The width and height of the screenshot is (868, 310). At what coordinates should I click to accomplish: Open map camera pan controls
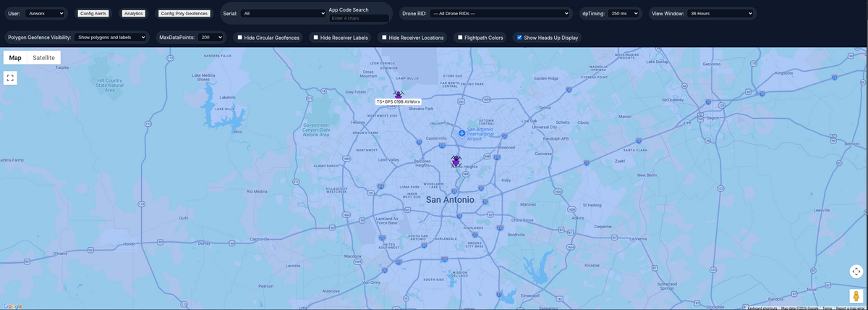[856, 272]
